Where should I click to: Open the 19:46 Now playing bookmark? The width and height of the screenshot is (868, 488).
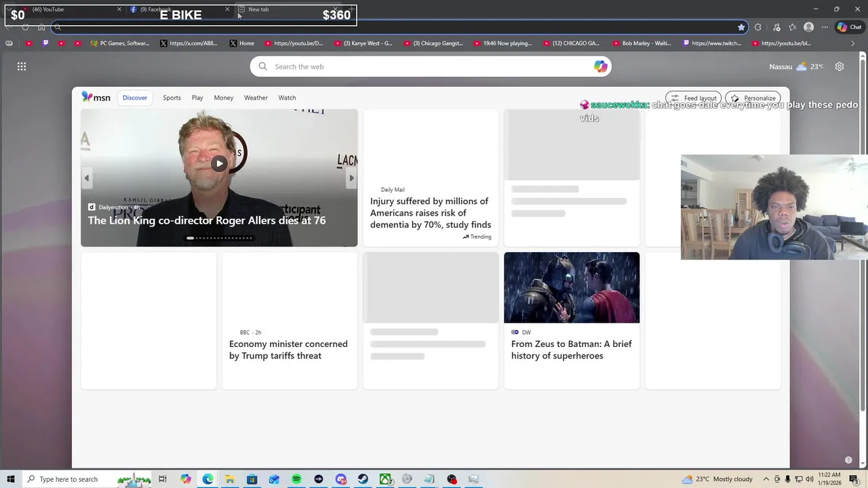click(502, 43)
